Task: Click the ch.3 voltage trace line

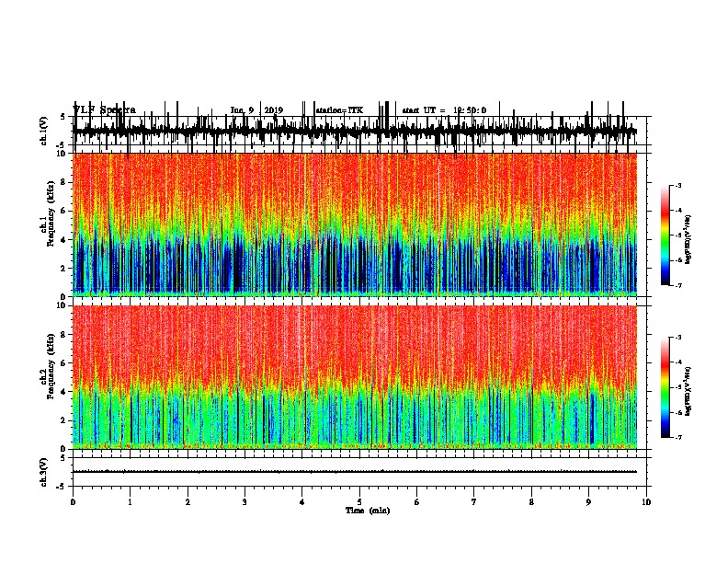Action: pyautogui.click(x=355, y=472)
